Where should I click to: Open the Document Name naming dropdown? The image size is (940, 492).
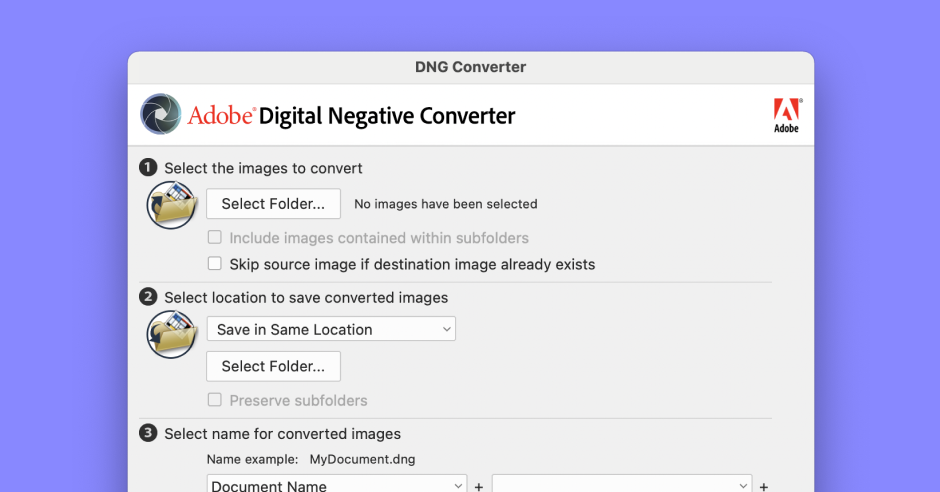336,484
